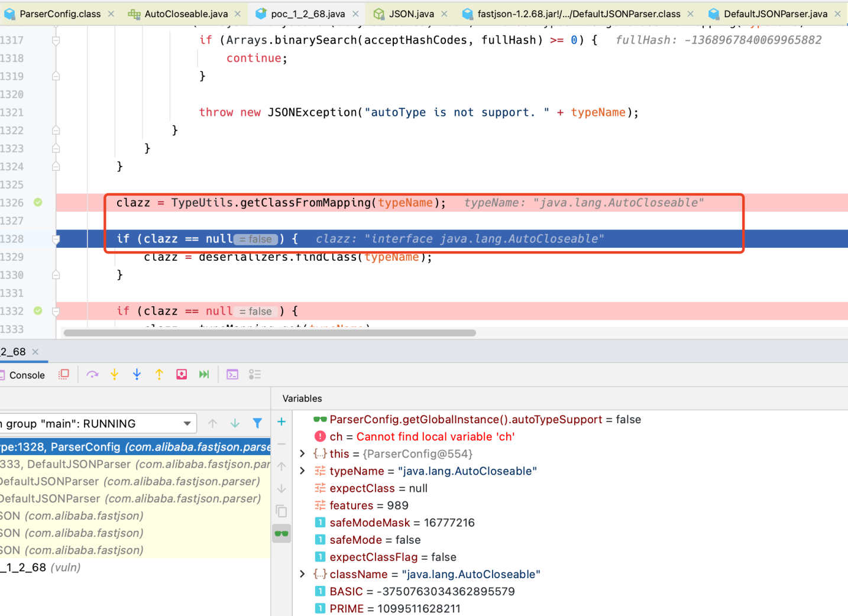Open the Console debugger tab
The height and width of the screenshot is (616, 848).
point(22,375)
